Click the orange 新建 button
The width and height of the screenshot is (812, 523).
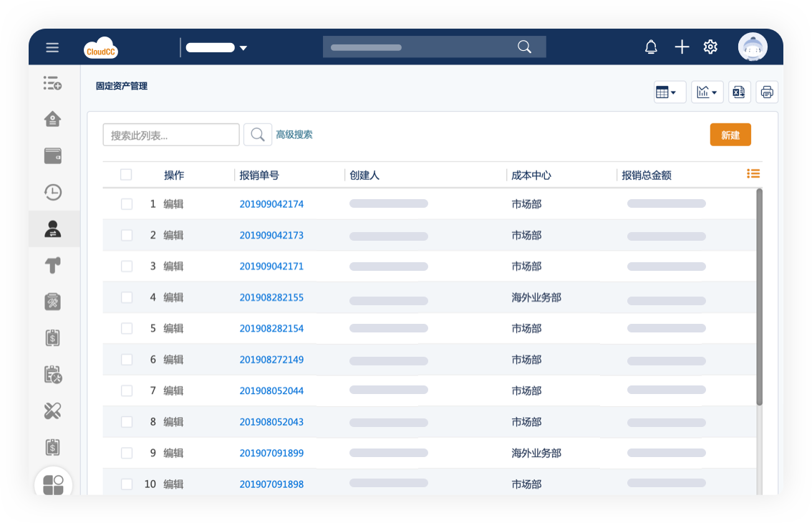click(730, 135)
